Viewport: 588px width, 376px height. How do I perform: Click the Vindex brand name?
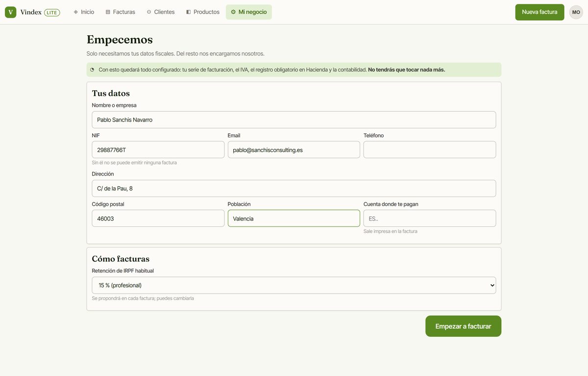31,12
